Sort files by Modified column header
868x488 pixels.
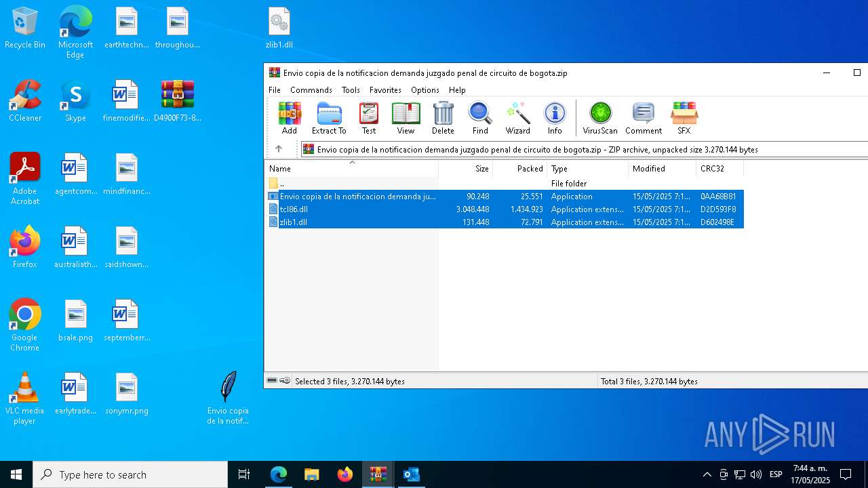663,169
